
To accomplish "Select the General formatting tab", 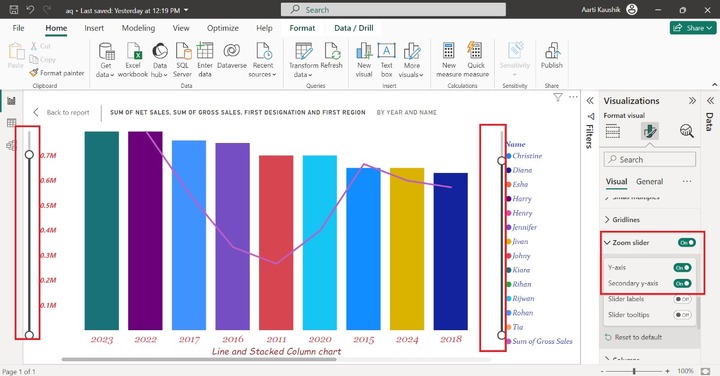I will [649, 181].
